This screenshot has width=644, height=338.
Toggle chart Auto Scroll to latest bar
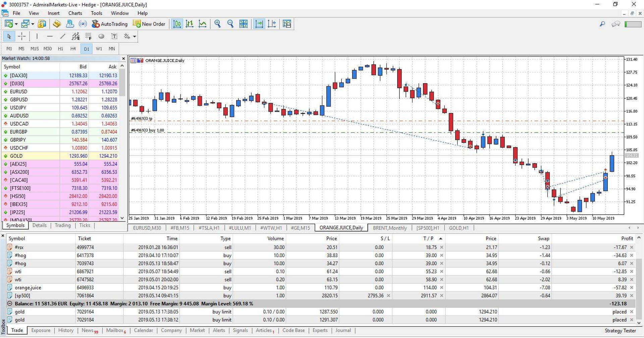259,24
